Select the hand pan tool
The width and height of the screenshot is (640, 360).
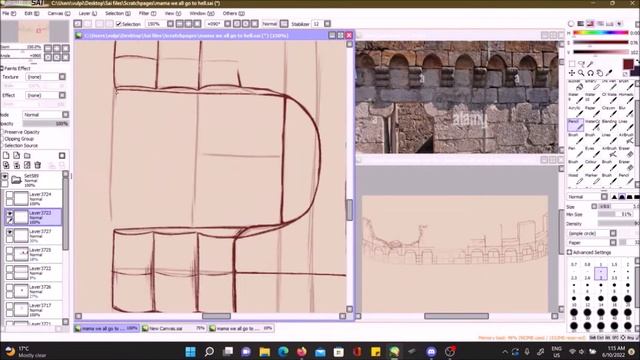[x=600, y=73]
